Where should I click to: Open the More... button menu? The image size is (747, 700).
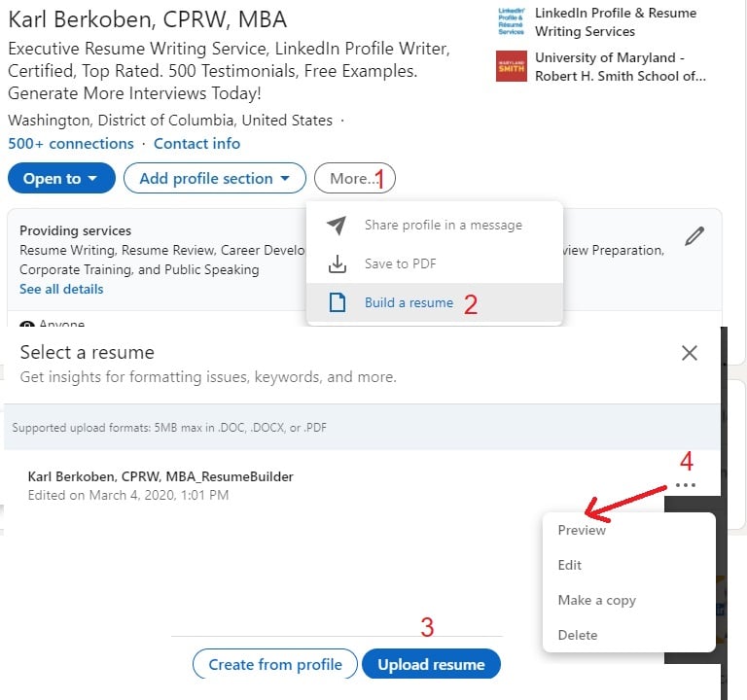pyautogui.click(x=354, y=179)
